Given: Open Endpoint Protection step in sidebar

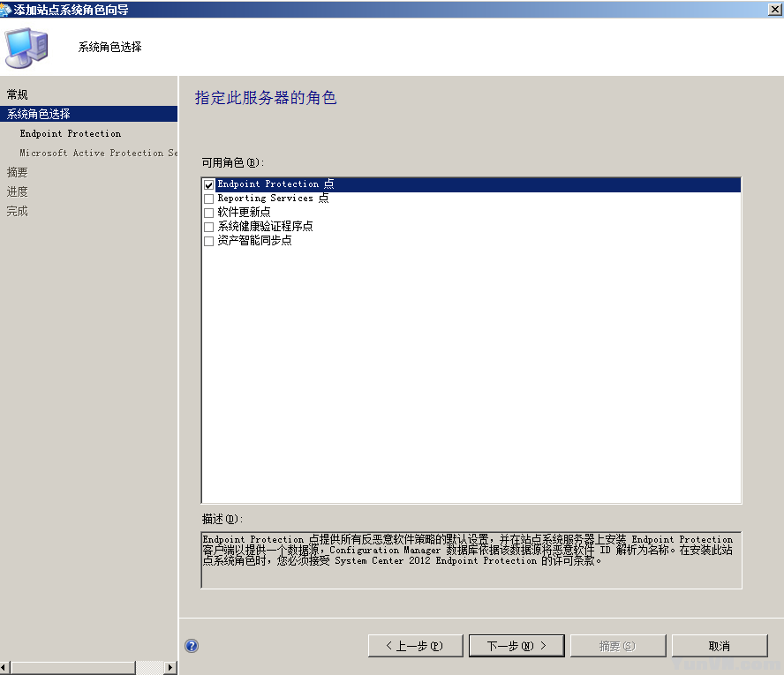Looking at the screenshot, I should [71, 133].
